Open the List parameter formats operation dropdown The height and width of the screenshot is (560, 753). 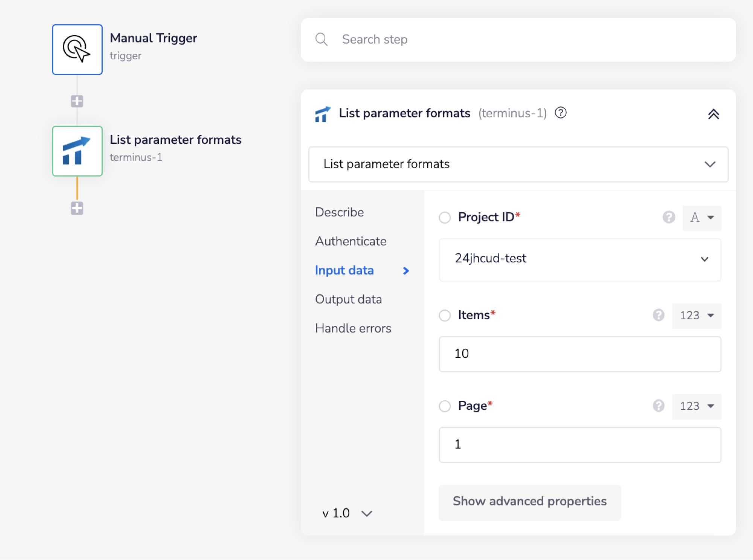click(x=518, y=164)
